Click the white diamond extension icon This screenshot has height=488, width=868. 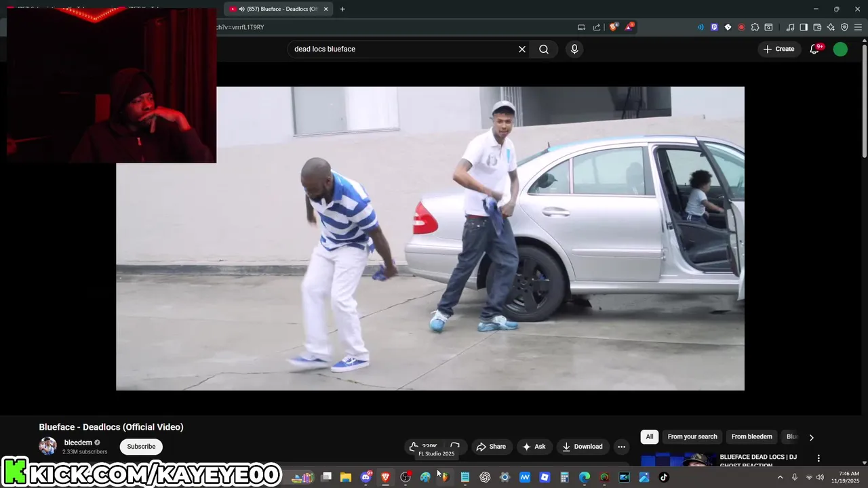[x=728, y=27]
